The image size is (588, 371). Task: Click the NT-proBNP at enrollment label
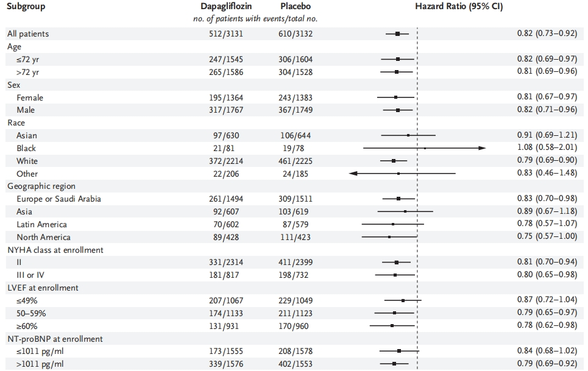[55, 339]
